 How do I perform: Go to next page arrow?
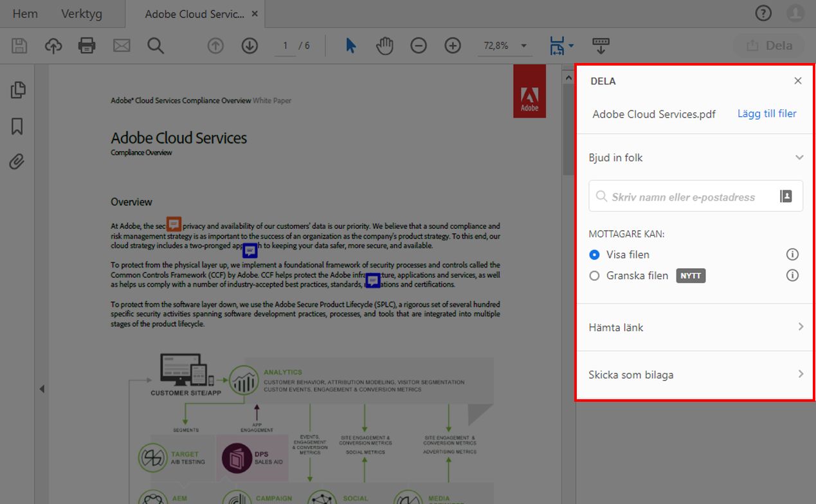click(249, 46)
